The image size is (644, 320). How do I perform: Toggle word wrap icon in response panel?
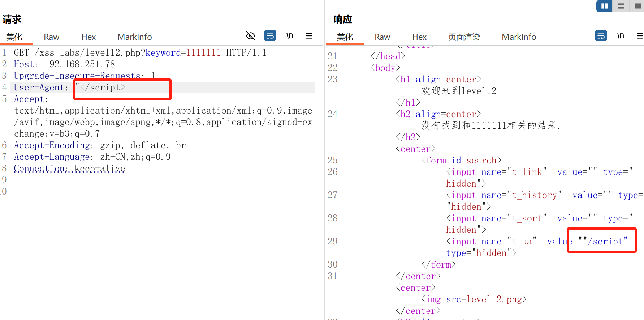coord(601,35)
